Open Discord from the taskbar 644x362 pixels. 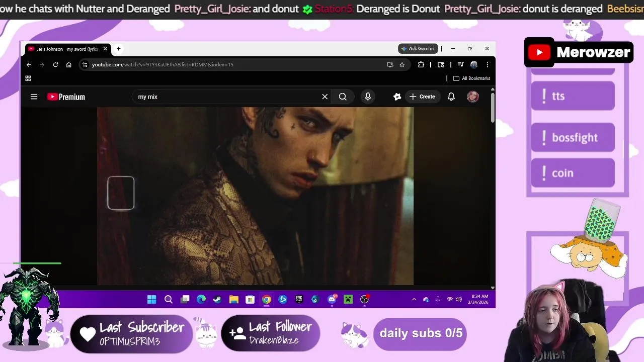click(332, 300)
